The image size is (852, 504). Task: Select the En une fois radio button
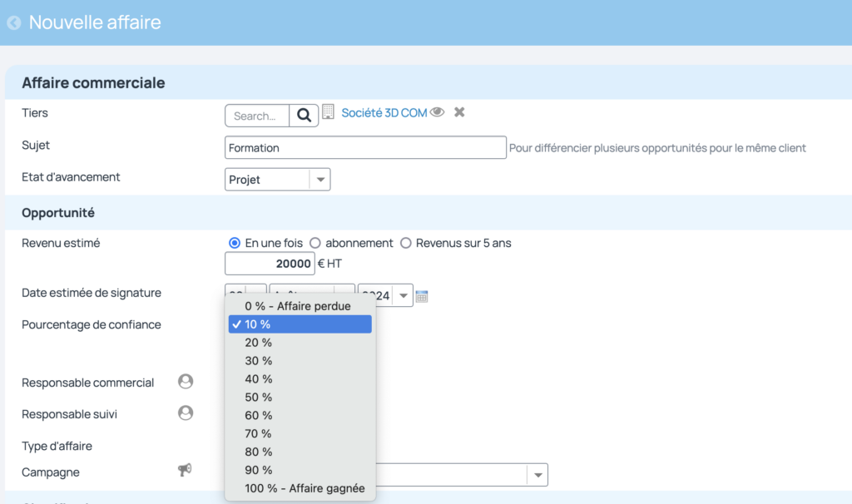click(x=234, y=243)
